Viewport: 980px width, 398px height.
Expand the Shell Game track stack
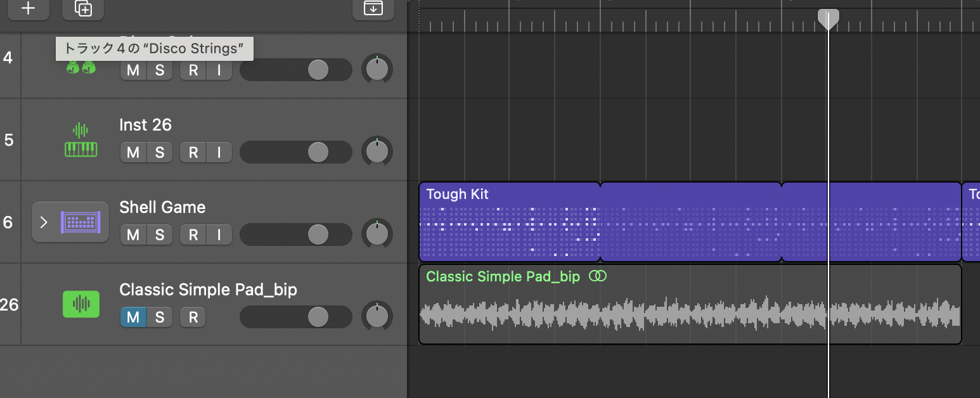tap(44, 222)
